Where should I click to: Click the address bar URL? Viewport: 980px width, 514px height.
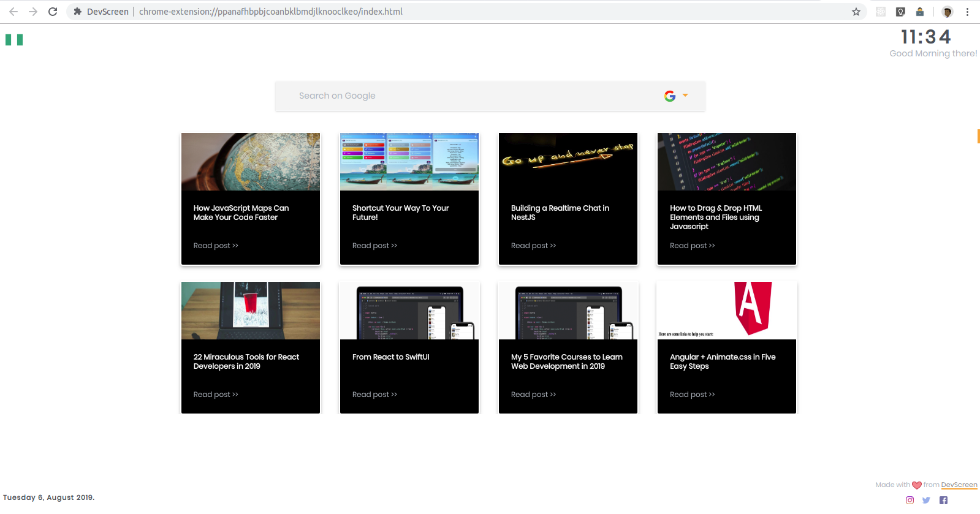271,12
